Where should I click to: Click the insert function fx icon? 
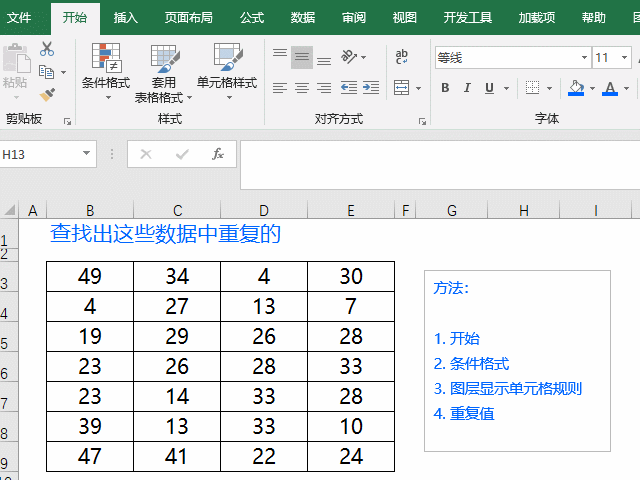218,154
